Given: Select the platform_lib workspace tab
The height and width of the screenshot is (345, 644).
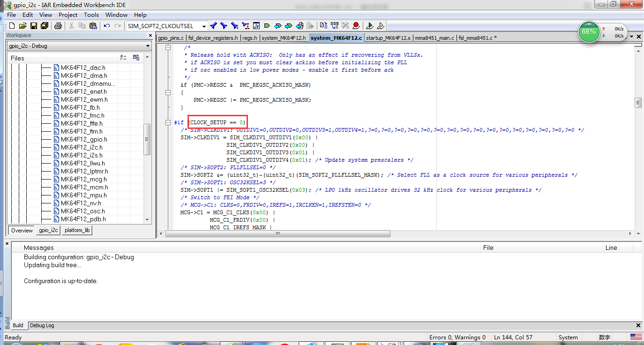Looking at the screenshot, I should coord(77,230).
